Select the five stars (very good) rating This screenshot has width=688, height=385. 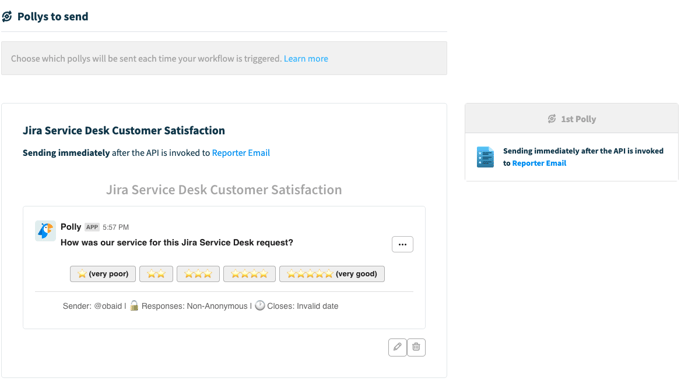click(x=332, y=274)
